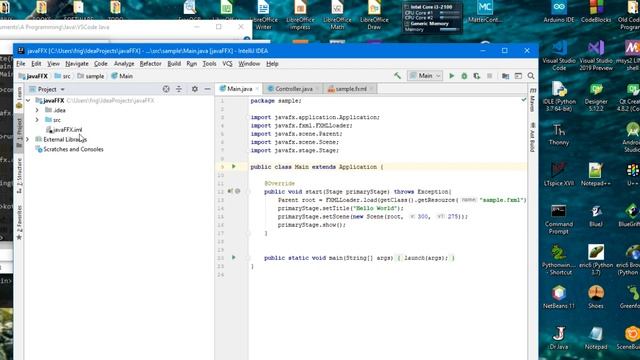Click the Search Everywhere magnifier icon
640x360 pixels.
click(531, 76)
